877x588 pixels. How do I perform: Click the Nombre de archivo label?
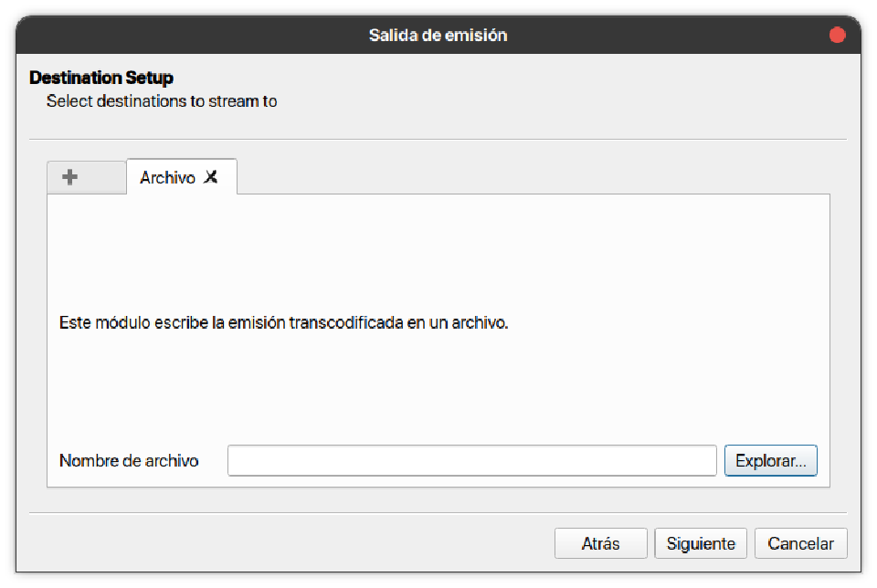(x=129, y=461)
